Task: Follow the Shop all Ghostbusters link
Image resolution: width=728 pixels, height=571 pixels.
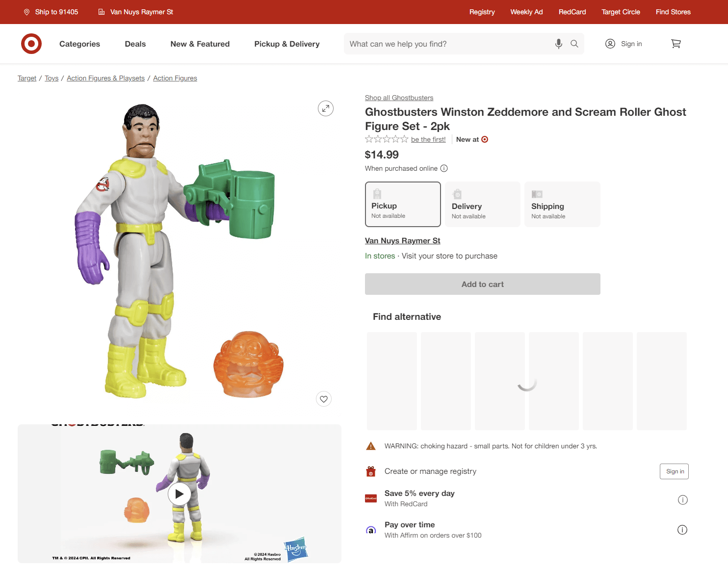Action: click(x=399, y=98)
